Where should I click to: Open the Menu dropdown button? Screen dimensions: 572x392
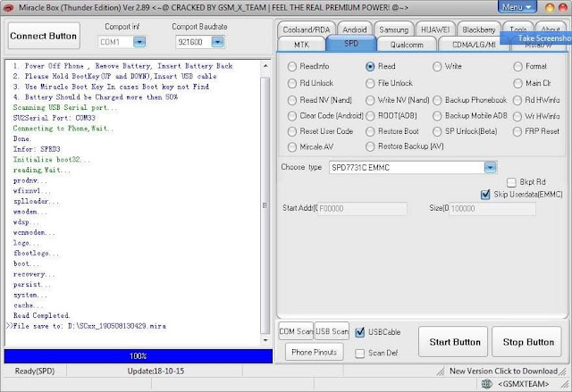(517, 7)
